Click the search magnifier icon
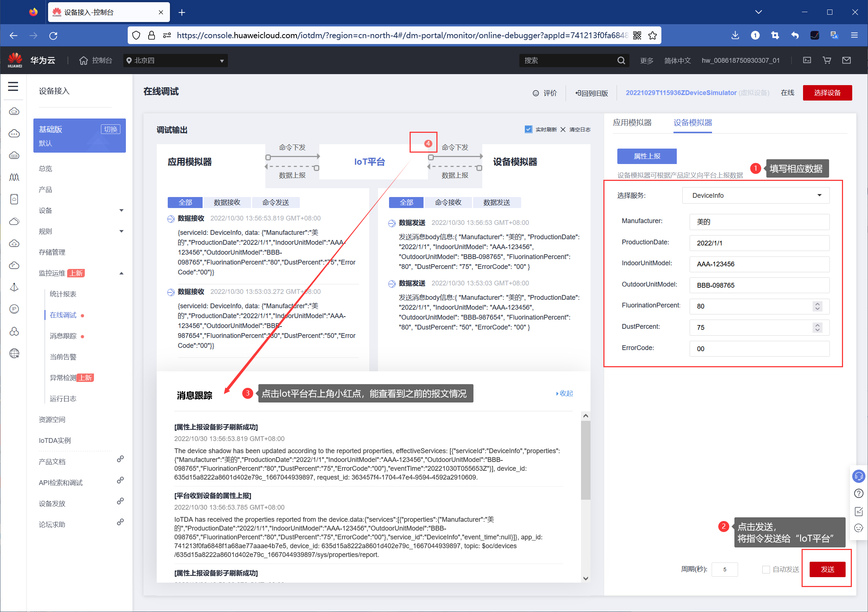 pyautogui.click(x=621, y=61)
